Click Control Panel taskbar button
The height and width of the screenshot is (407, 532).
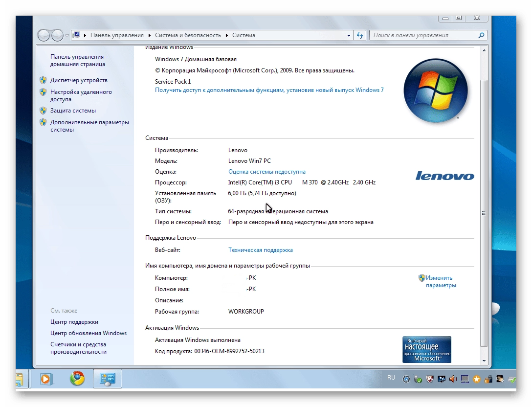tap(108, 379)
